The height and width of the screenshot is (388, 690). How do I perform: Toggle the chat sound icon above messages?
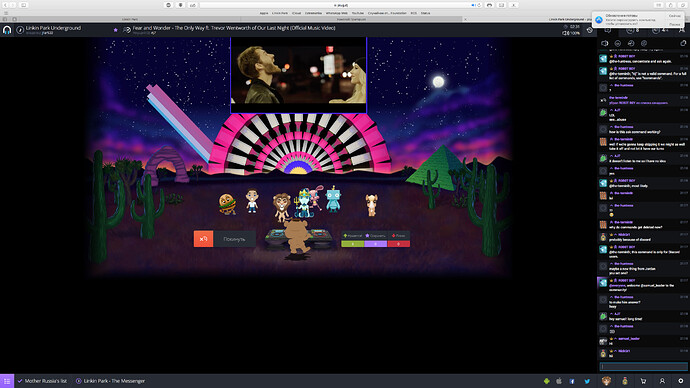click(605, 43)
